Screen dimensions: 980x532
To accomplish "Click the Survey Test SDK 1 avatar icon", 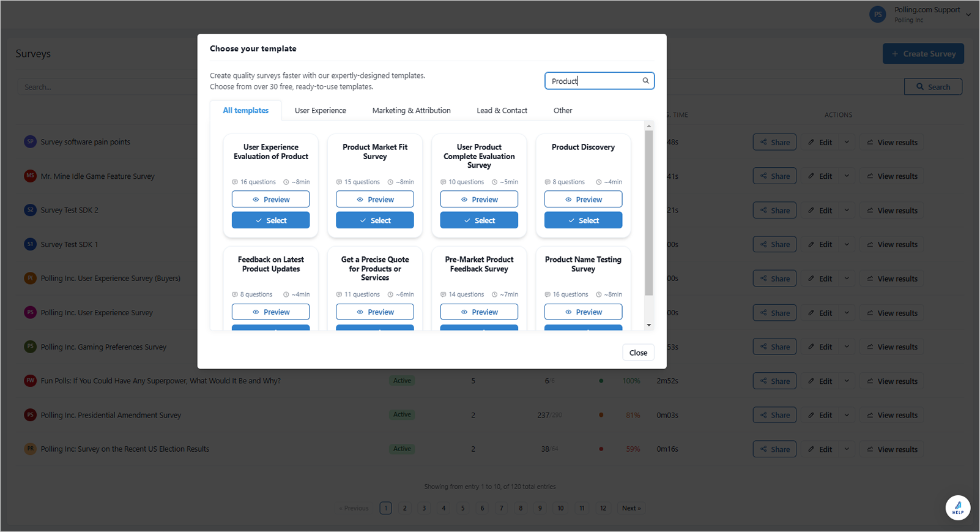I will (x=30, y=244).
